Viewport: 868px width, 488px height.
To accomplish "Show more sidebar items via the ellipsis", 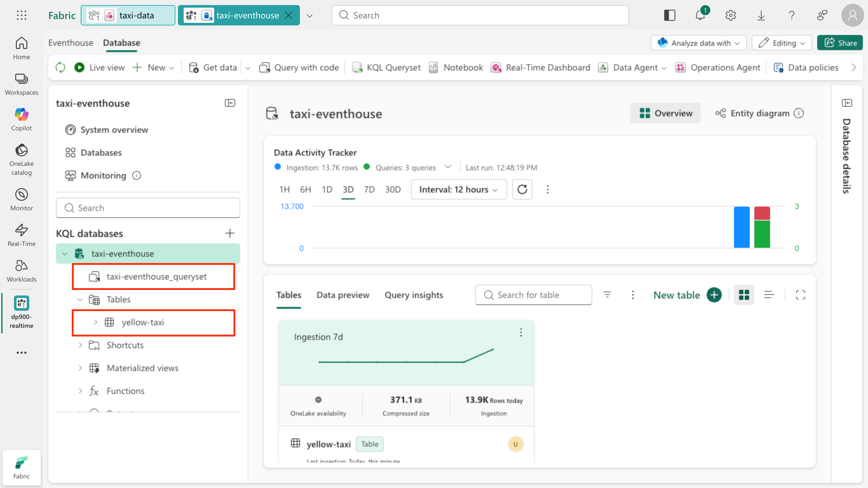I will (22, 353).
